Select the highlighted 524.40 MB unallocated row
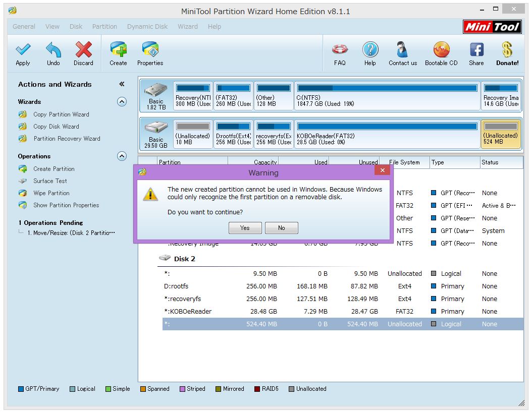Viewport: 532px width, 414px height. 343,324
